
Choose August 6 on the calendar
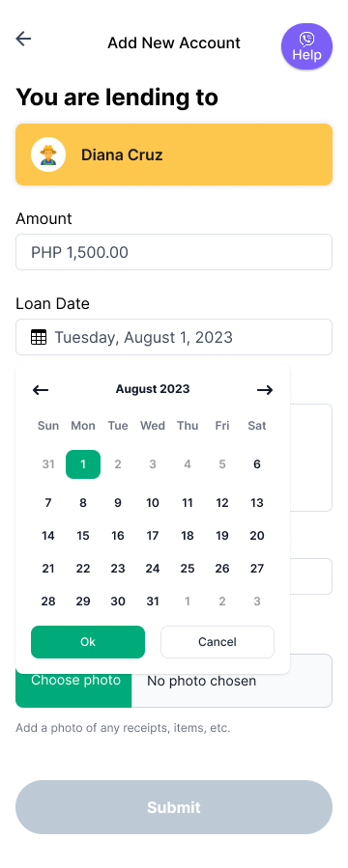[256, 464]
